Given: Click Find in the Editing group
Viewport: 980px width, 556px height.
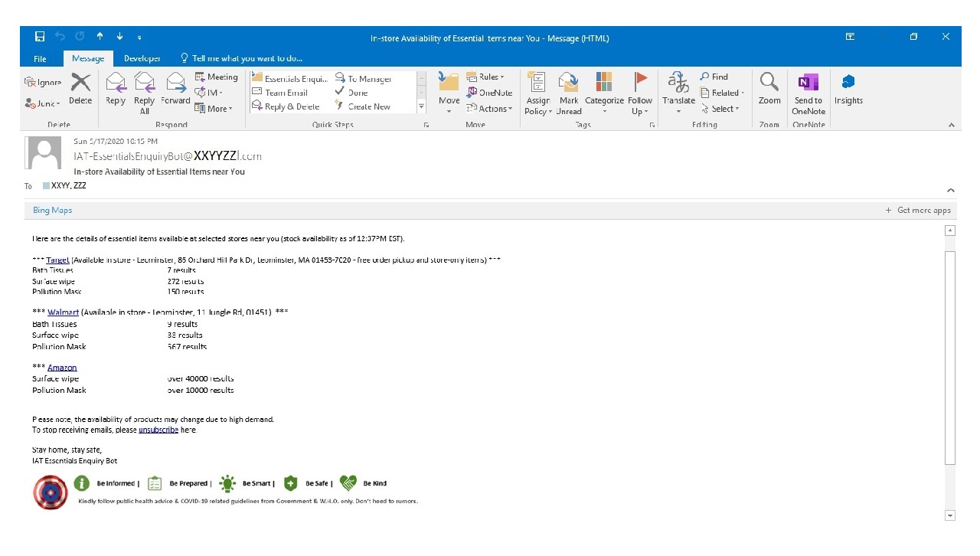Looking at the screenshot, I should (714, 77).
